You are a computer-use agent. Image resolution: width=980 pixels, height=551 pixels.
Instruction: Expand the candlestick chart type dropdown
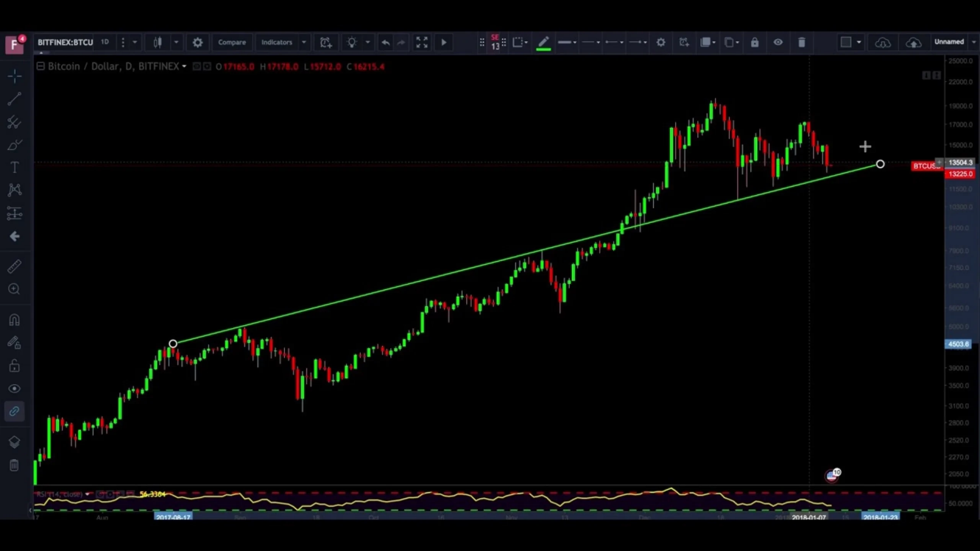[176, 43]
